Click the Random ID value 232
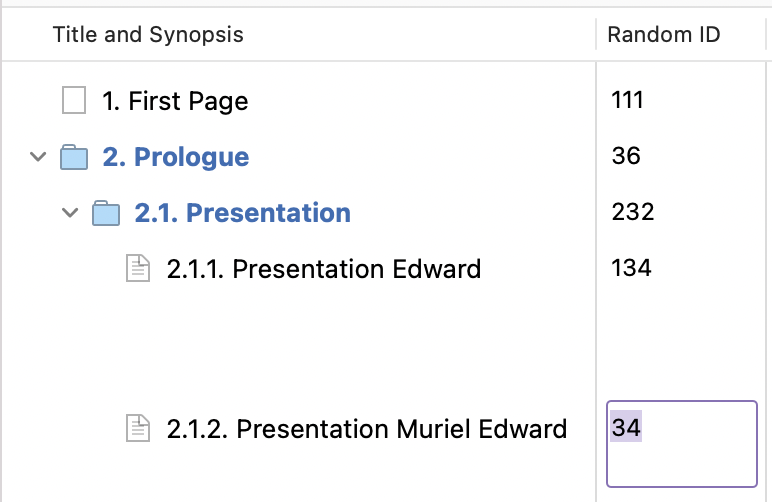The height and width of the screenshot is (502, 772). [632, 212]
